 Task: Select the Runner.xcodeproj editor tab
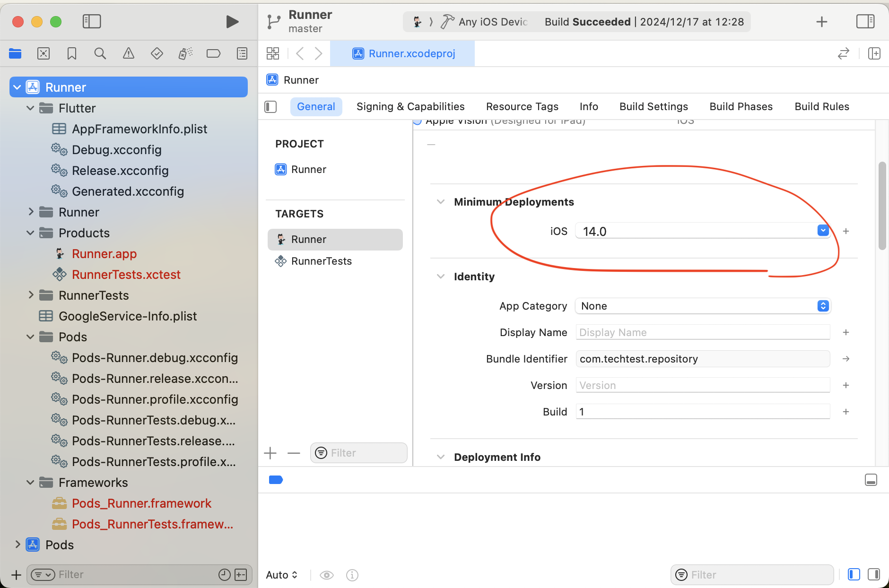tap(402, 53)
